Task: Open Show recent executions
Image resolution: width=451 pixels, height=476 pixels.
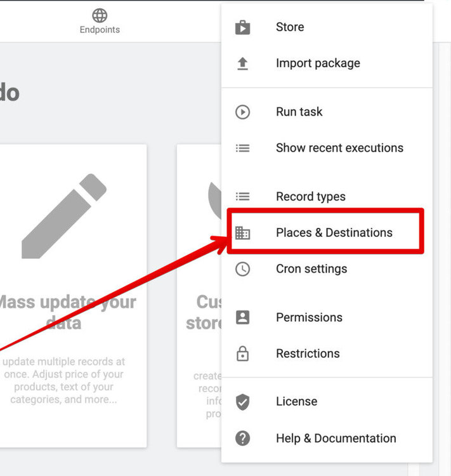Action: [x=339, y=148]
